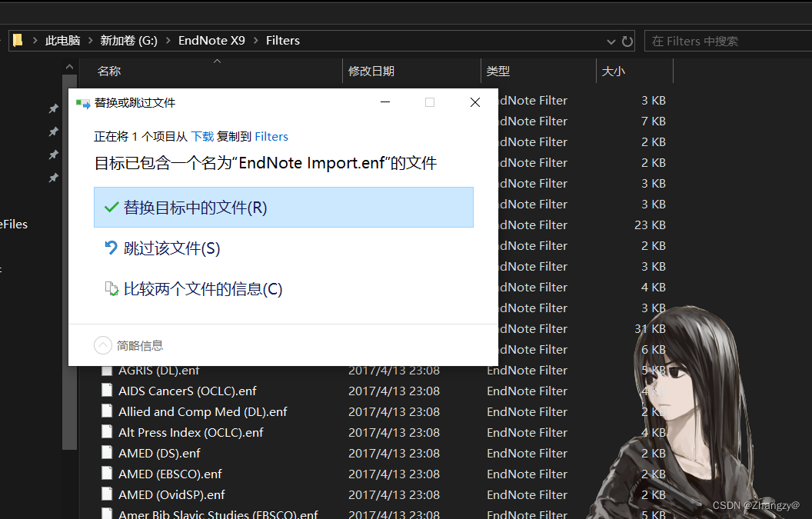Expand the chevron after 新加卷 (G:) breadcrumb
This screenshot has height=519, width=812.
pyautogui.click(x=168, y=41)
